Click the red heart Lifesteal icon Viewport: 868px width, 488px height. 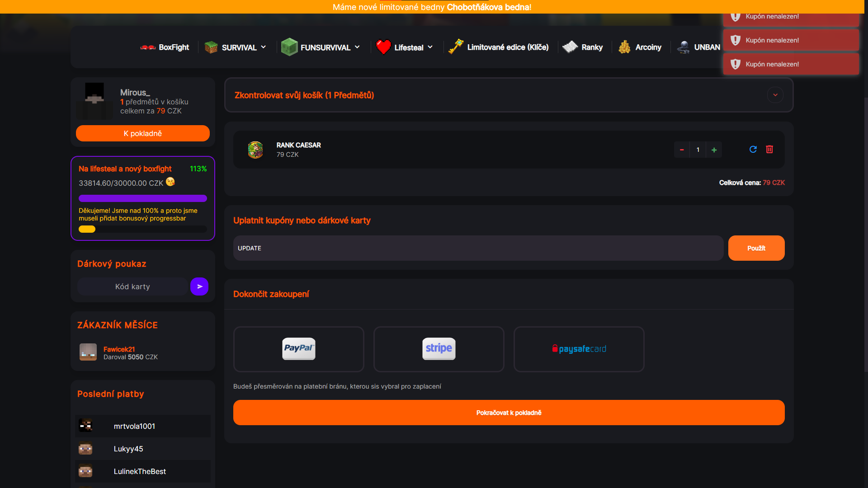[x=383, y=47]
